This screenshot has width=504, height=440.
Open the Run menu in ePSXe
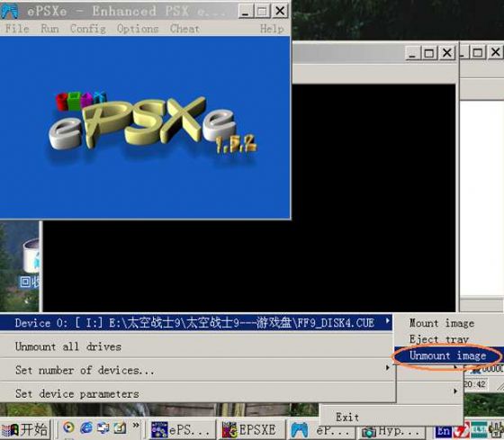(x=49, y=29)
